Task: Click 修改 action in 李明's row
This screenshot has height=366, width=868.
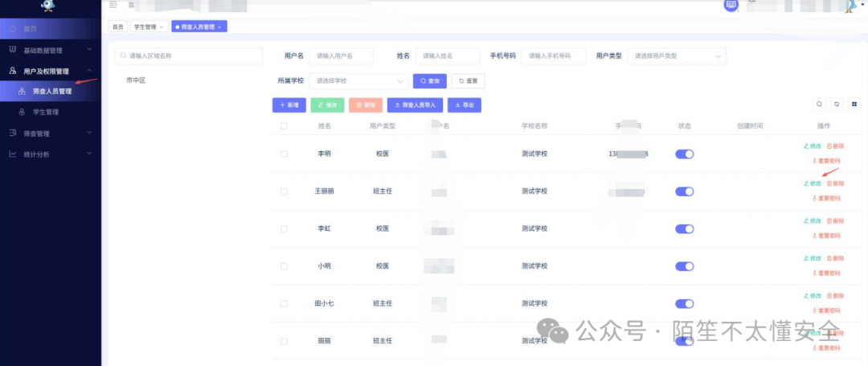Action: point(812,146)
